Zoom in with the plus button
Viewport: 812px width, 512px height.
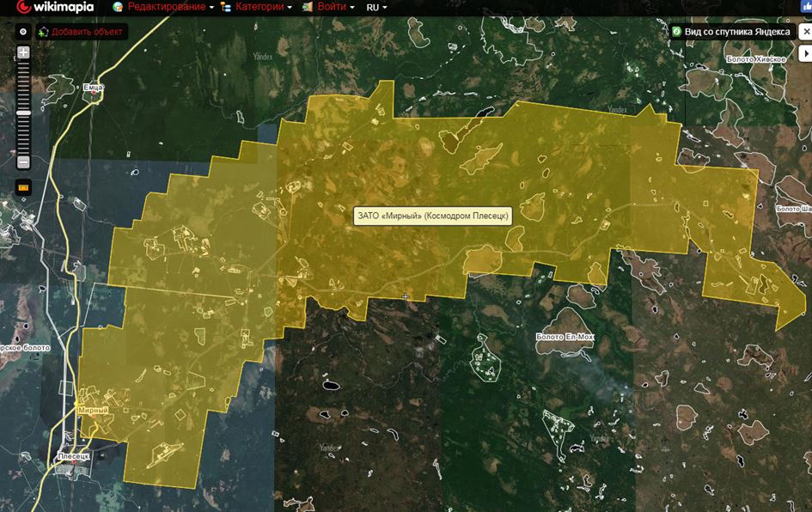23,52
